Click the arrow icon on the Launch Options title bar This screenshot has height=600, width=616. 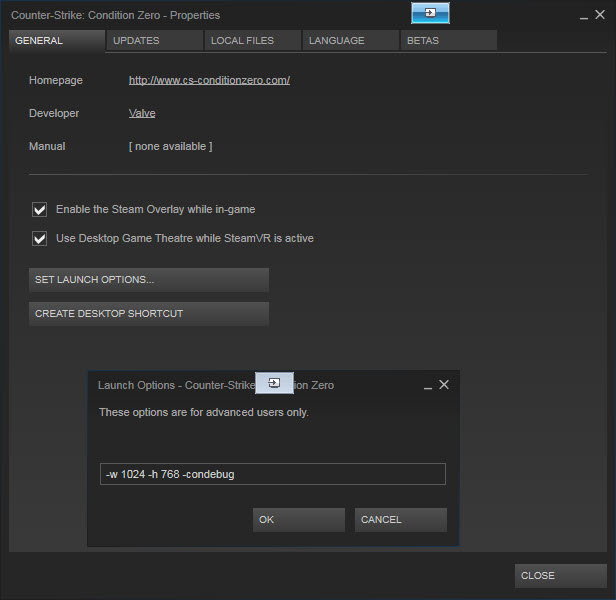274,383
